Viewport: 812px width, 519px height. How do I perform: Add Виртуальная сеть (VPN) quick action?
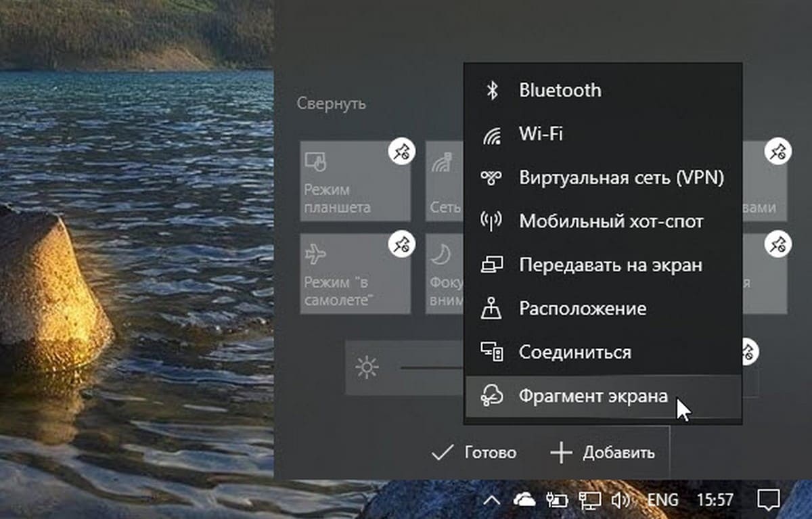(621, 178)
